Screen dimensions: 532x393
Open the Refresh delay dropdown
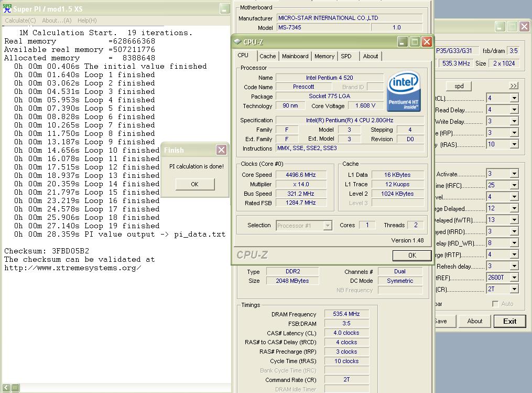tap(514, 266)
